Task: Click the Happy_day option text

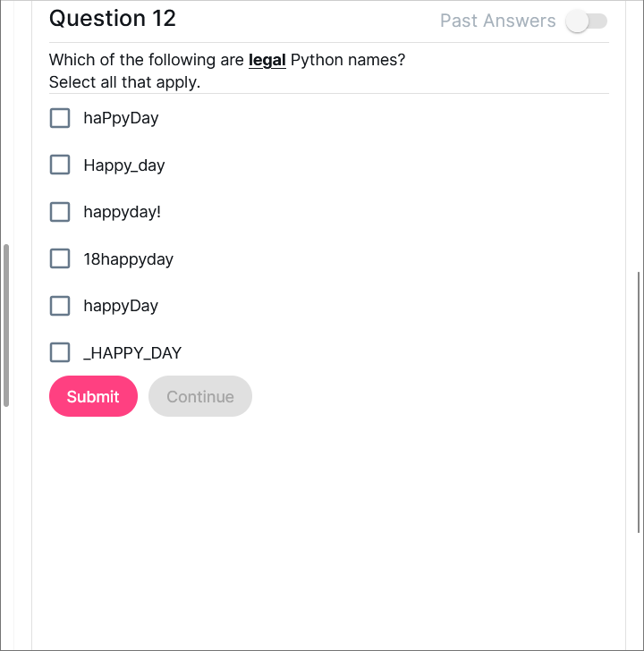Action: point(124,165)
